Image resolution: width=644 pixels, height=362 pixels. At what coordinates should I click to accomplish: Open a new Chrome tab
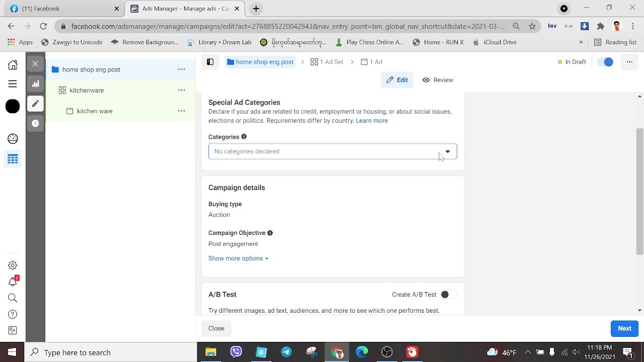(x=256, y=9)
